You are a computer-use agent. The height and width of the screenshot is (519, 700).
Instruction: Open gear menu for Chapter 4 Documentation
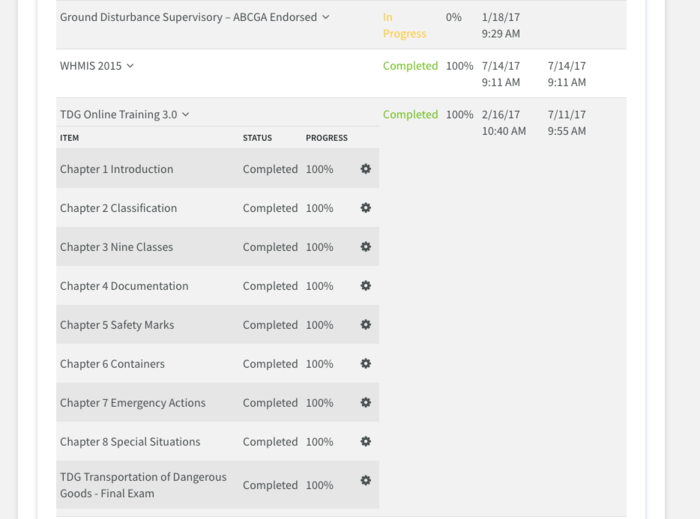click(x=366, y=286)
